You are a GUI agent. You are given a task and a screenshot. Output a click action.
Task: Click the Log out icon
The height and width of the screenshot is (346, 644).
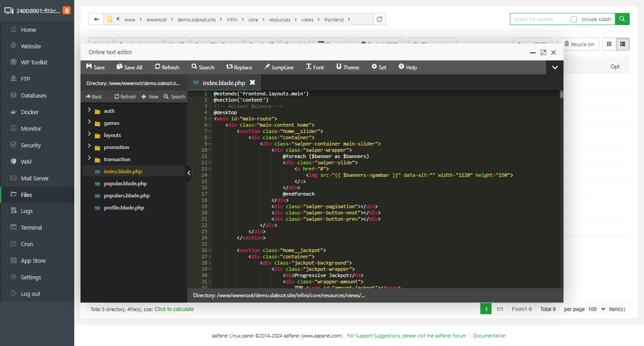click(x=13, y=294)
